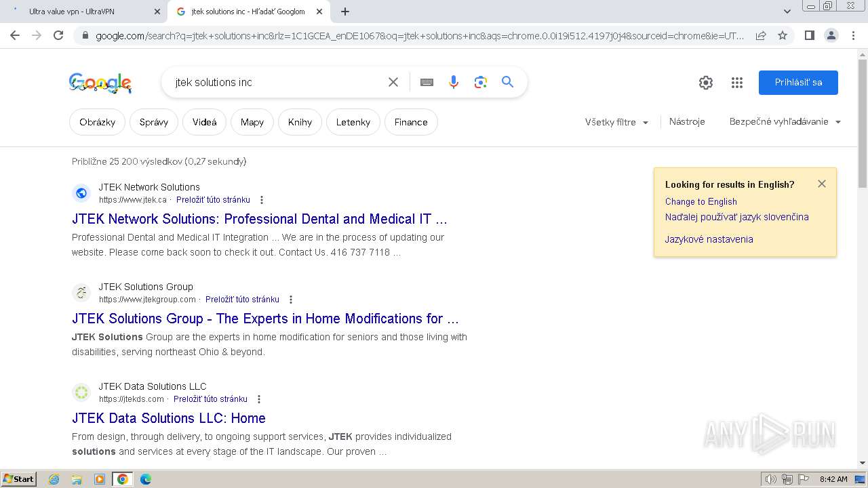The width and height of the screenshot is (868, 488).
Task: Filter results by Finance
Action: click(x=411, y=122)
